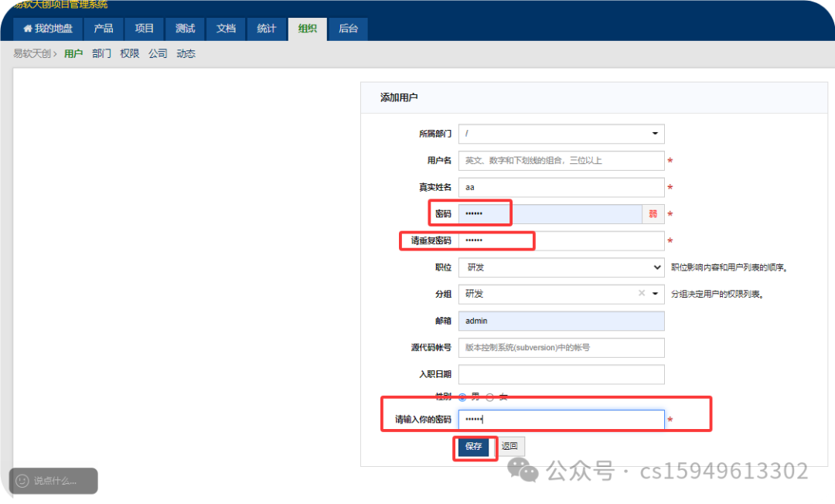Focus the 源代码帐号 input field

(561, 348)
